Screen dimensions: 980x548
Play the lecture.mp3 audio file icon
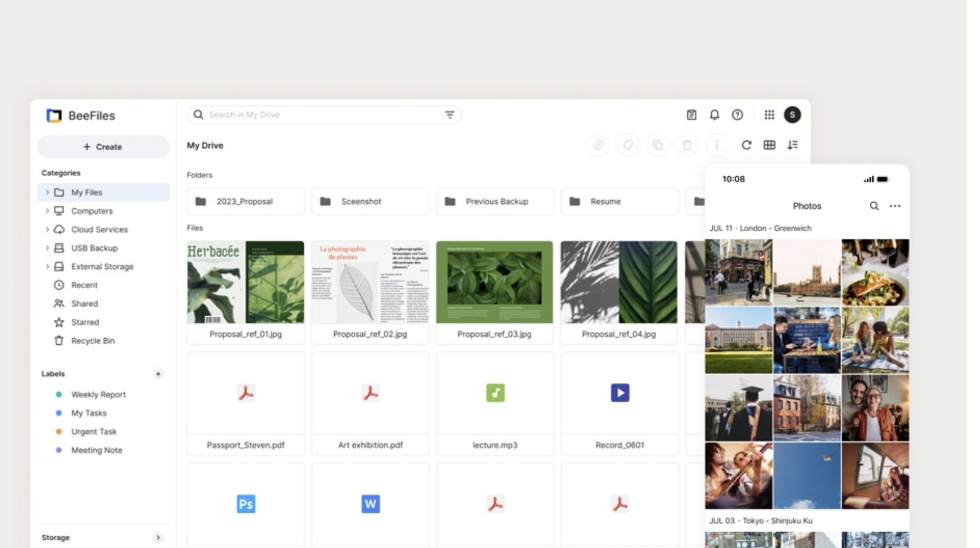tap(495, 393)
